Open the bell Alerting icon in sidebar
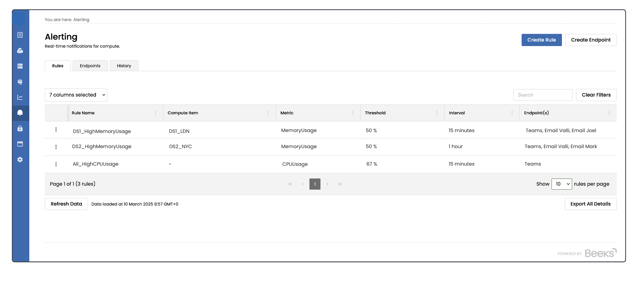This screenshot has width=644, height=283. point(20,113)
